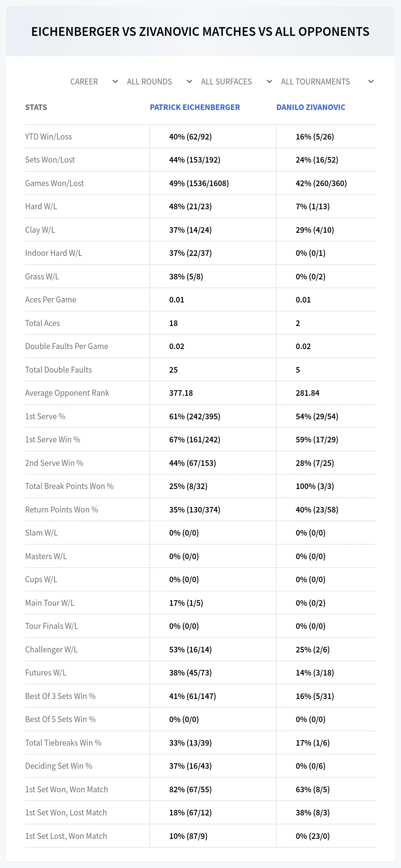Click Eichenberger's Games Won/Lost value

[199, 183]
